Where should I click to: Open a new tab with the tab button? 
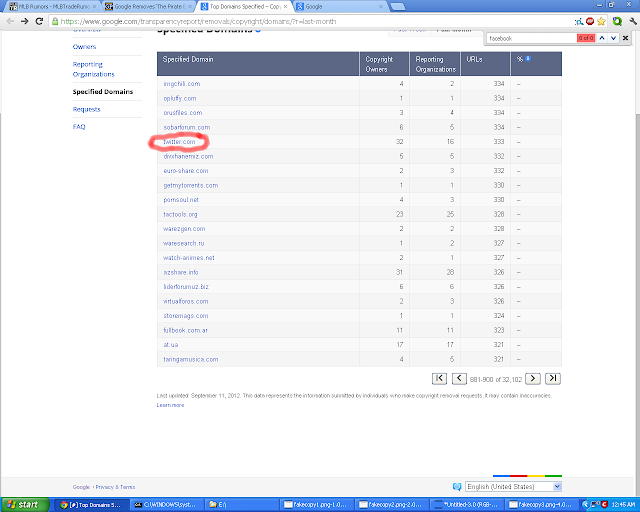point(397,7)
